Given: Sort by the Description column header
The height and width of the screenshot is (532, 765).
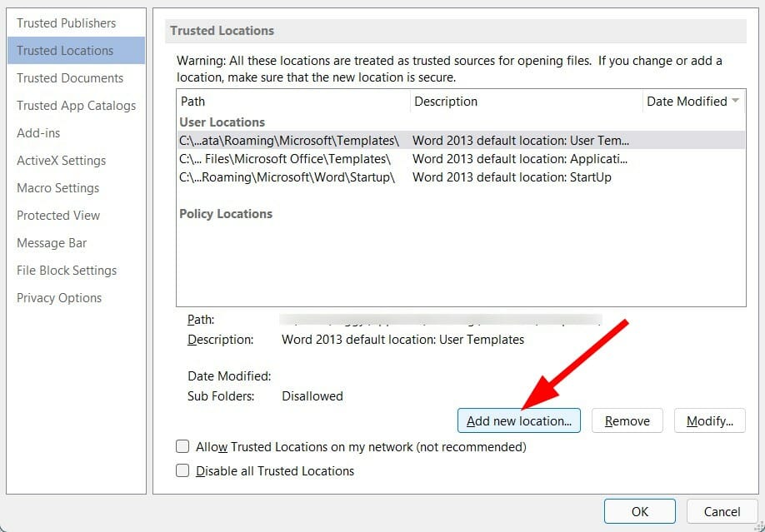Looking at the screenshot, I should 527,102.
